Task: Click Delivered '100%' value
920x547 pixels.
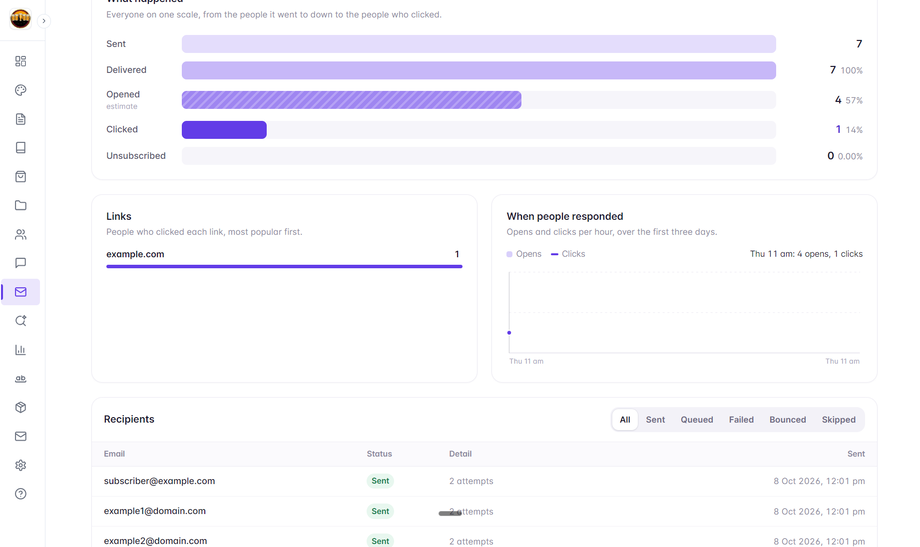Action: point(851,70)
